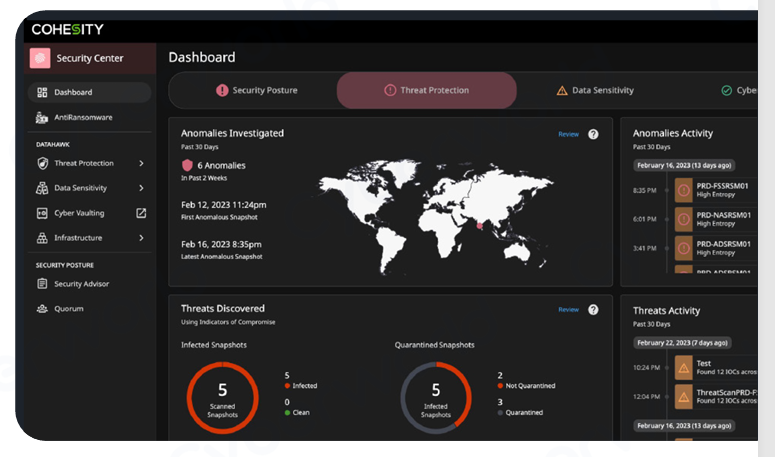Viewport: 775px width, 457px height.
Task: Click the Cohesity logo
Action: click(68, 30)
